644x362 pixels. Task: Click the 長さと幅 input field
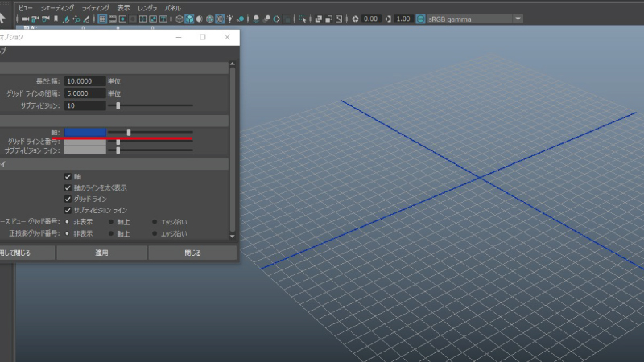coord(85,81)
